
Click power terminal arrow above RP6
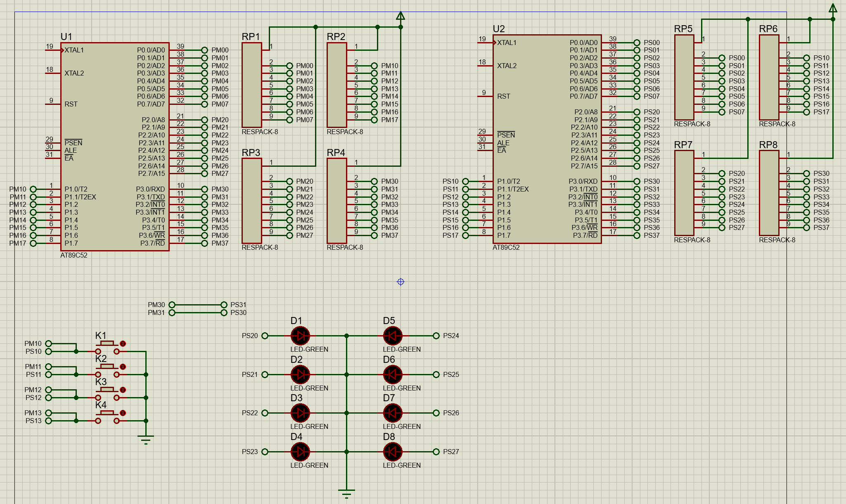click(833, 8)
